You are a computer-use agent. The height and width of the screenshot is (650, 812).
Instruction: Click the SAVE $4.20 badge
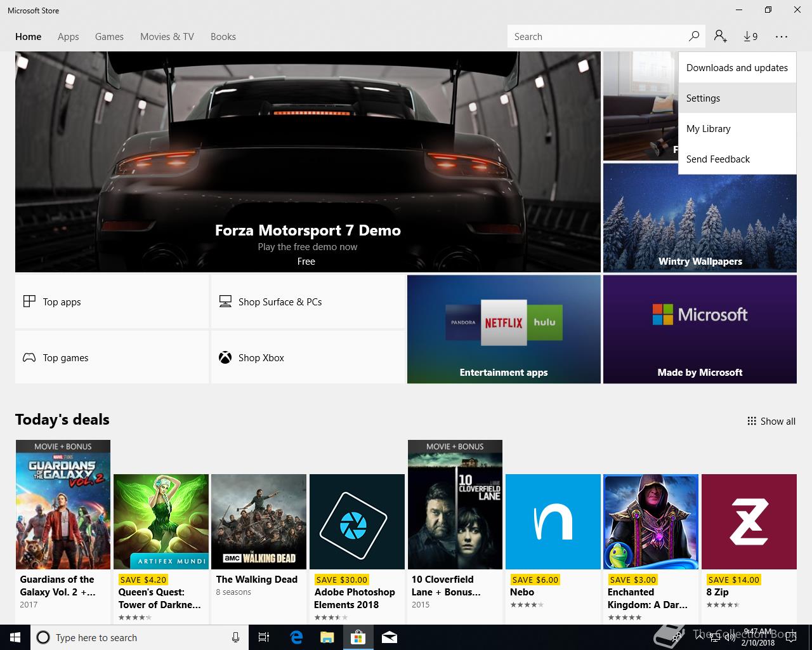(x=143, y=580)
